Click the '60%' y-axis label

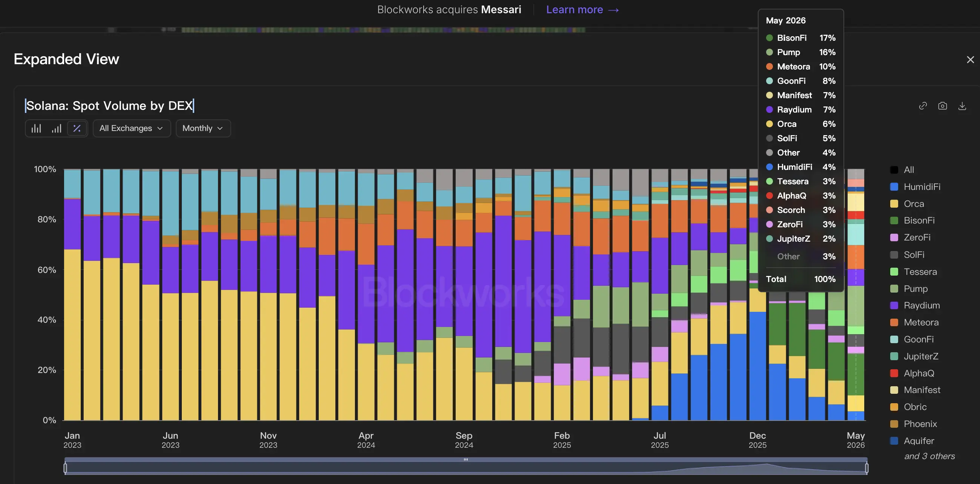pyautogui.click(x=47, y=270)
